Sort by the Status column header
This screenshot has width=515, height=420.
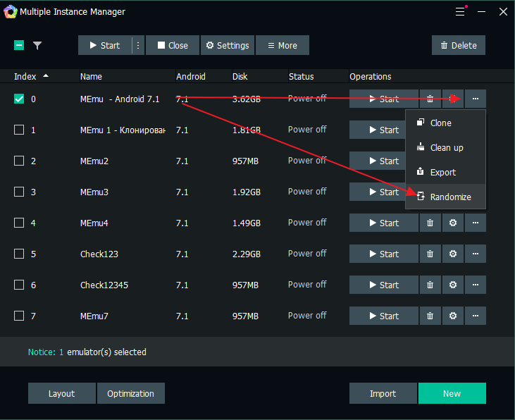[302, 77]
